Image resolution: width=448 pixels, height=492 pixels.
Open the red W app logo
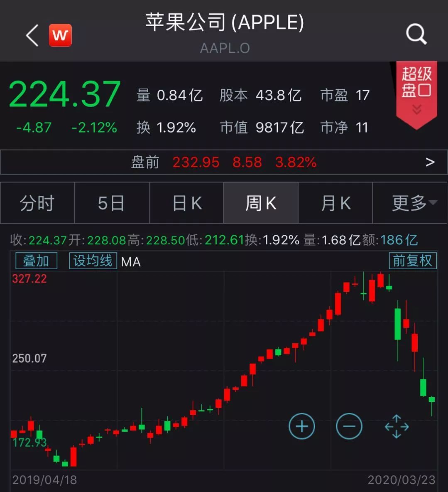[x=60, y=35]
